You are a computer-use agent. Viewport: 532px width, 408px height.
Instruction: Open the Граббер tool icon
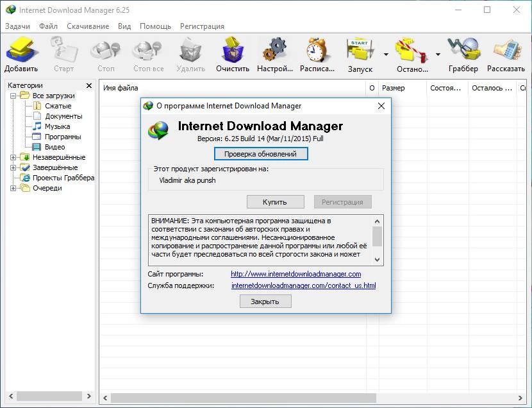pyautogui.click(x=463, y=49)
